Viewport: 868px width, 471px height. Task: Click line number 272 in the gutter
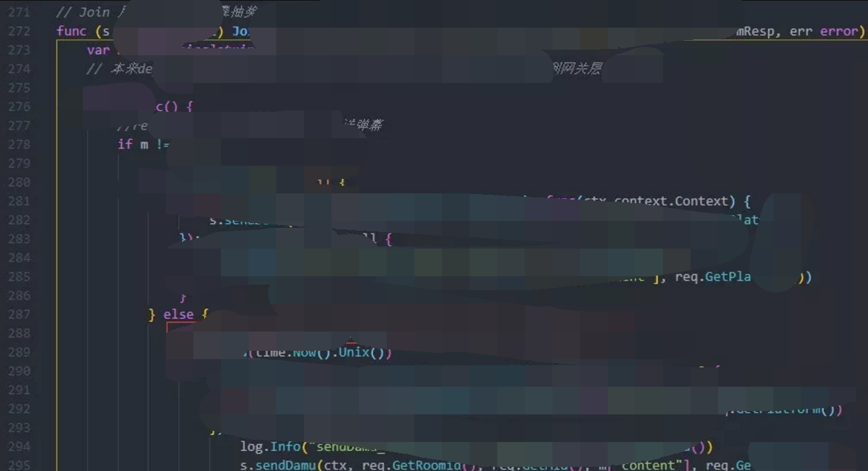[x=20, y=31]
